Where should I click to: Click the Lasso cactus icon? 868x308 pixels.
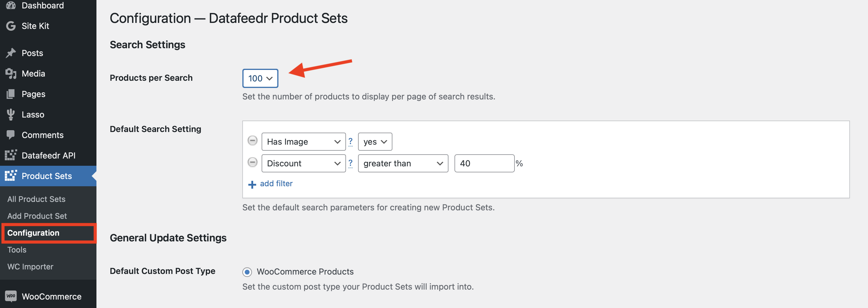coord(11,115)
